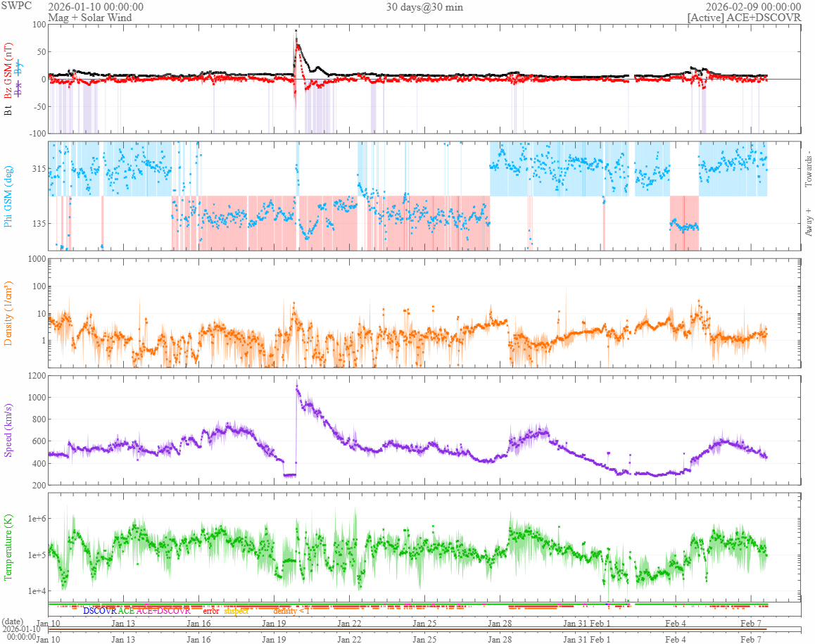Click the red "error" legend entry
Screen dimensions: 815x644
(x=210, y=611)
